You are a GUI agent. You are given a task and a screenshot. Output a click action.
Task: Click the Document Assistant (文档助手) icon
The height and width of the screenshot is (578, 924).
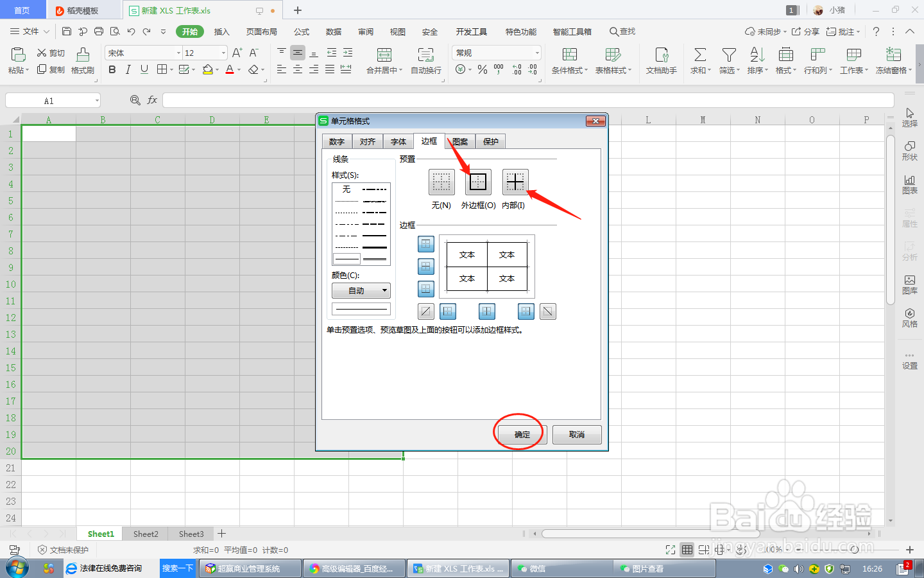click(x=662, y=55)
